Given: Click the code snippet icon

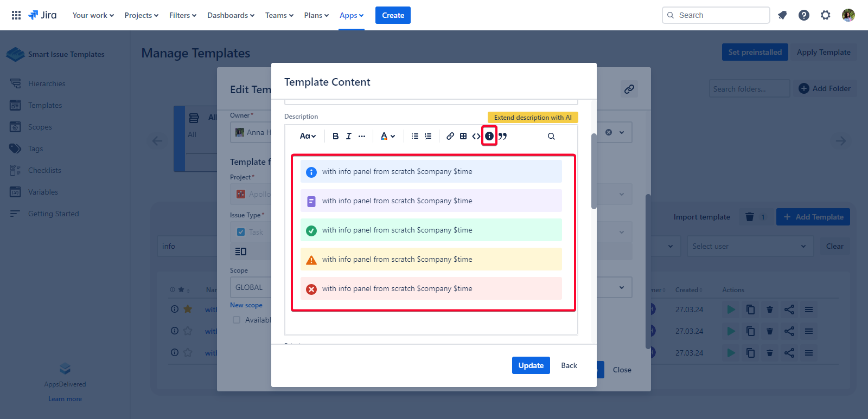Looking at the screenshot, I should (x=476, y=136).
